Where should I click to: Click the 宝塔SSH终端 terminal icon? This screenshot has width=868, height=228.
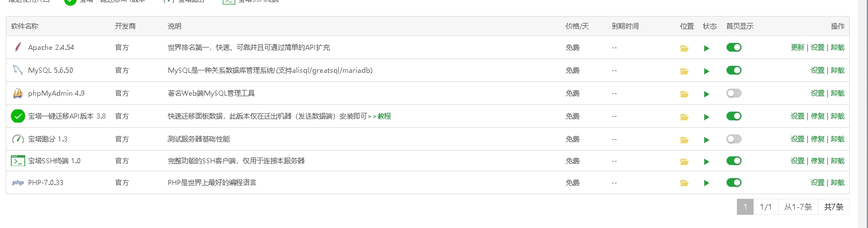tap(18, 161)
